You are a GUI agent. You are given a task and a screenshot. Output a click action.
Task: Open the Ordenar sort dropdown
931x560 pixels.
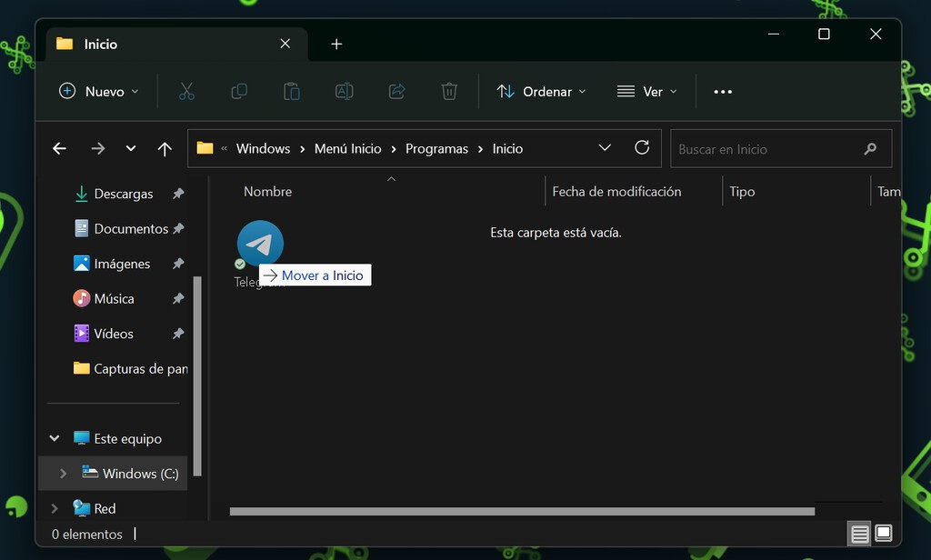point(541,92)
